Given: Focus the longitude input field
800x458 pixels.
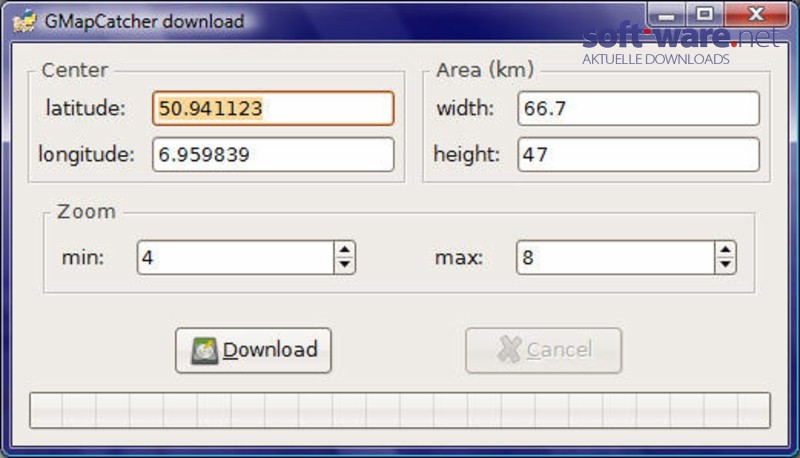Looking at the screenshot, I should coord(273,155).
